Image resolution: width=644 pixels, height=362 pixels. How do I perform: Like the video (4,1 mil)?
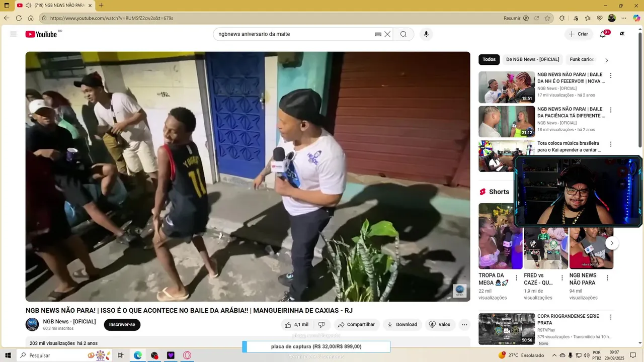pyautogui.click(x=297, y=325)
